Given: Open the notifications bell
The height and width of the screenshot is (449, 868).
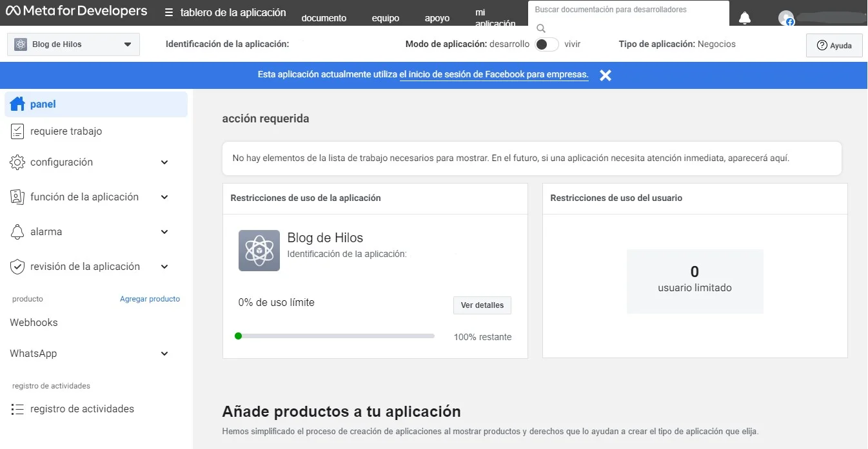Looking at the screenshot, I should pyautogui.click(x=745, y=18).
